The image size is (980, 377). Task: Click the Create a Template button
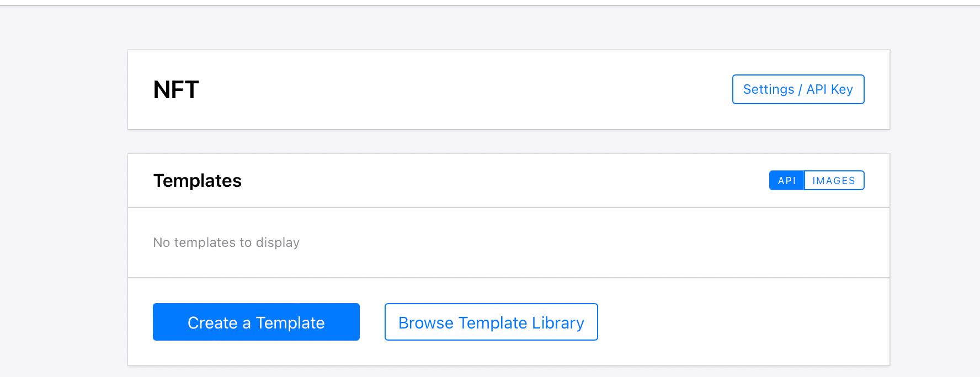pyautogui.click(x=256, y=322)
